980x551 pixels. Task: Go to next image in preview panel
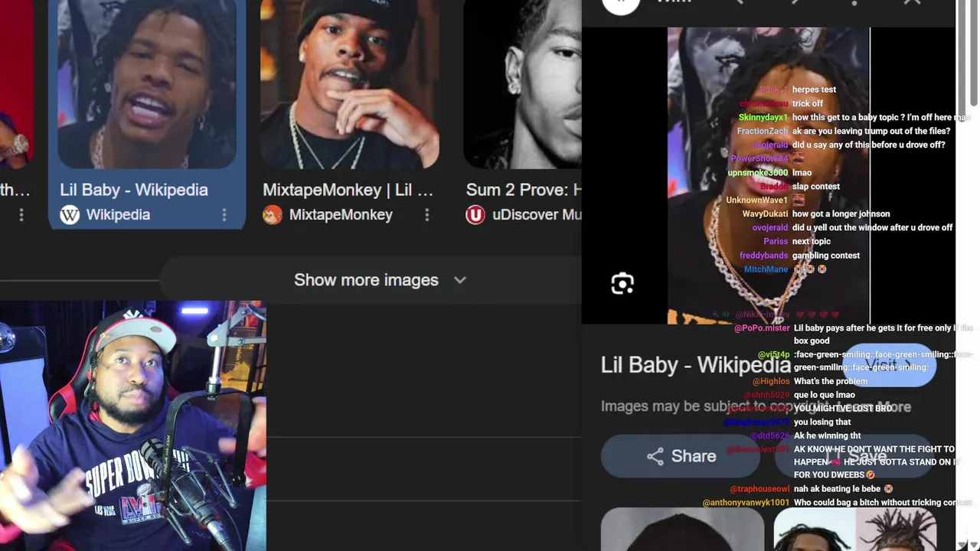tap(795, 3)
